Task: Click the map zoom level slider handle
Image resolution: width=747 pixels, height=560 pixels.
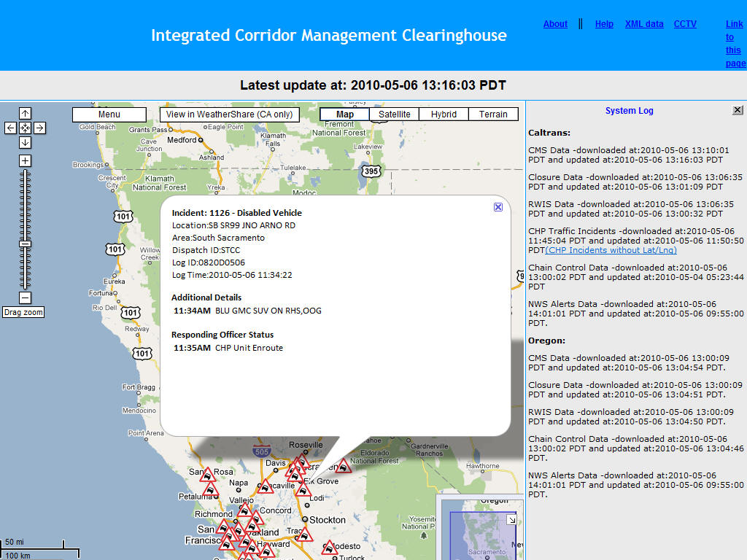Action: (x=25, y=244)
